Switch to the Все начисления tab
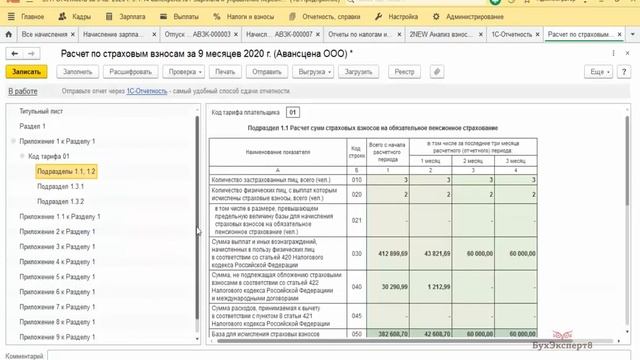 [44, 35]
